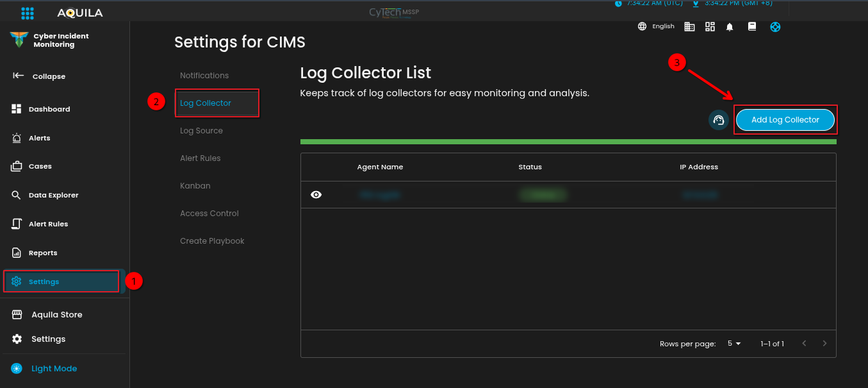Screen dimensions: 868x388
Task: Open Aquila Store from the sidebar
Action: tap(56, 315)
